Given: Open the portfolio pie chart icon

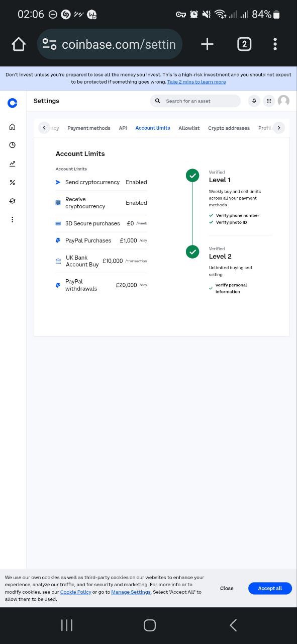Looking at the screenshot, I should pyautogui.click(x=13, y=145).
